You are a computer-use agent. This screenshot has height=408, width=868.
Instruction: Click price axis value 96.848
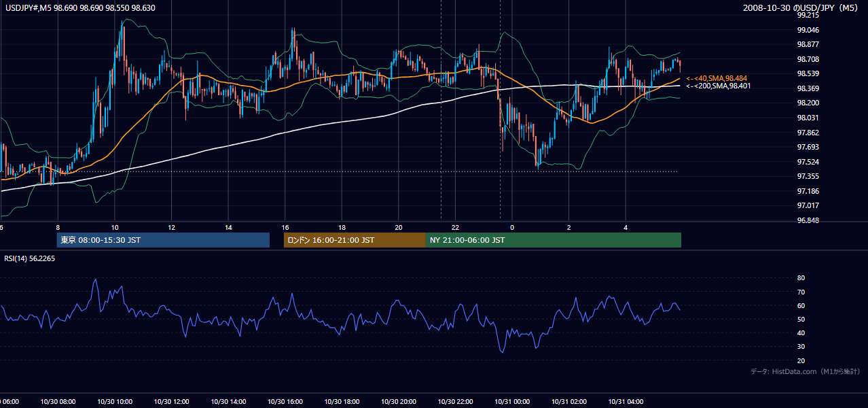pyautogui.click(x=808, y=220)
